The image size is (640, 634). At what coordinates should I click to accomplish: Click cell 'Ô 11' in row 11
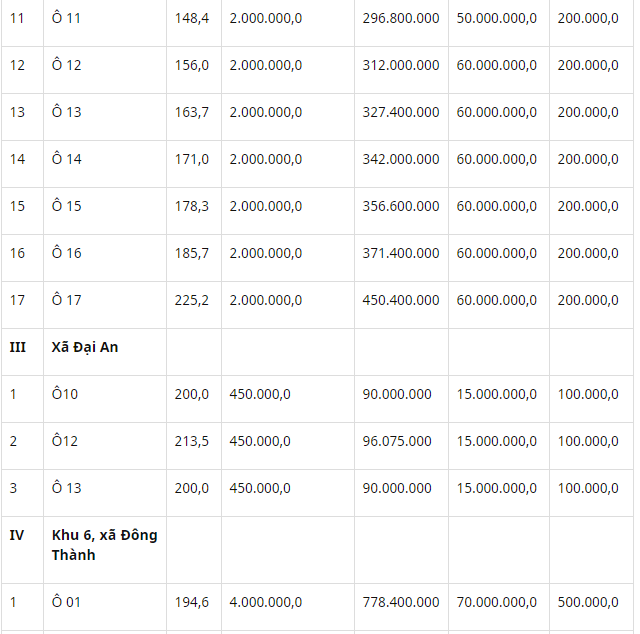[x=67, y=18]
